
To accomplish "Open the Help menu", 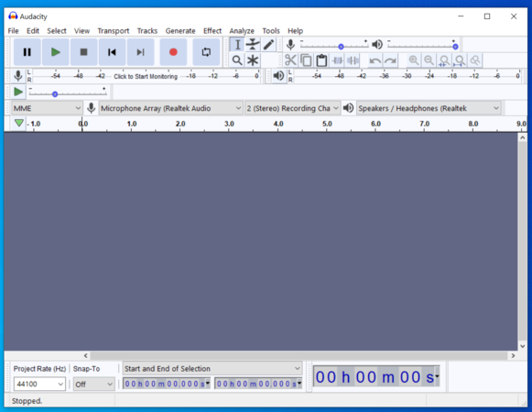I will coord(295,31).
